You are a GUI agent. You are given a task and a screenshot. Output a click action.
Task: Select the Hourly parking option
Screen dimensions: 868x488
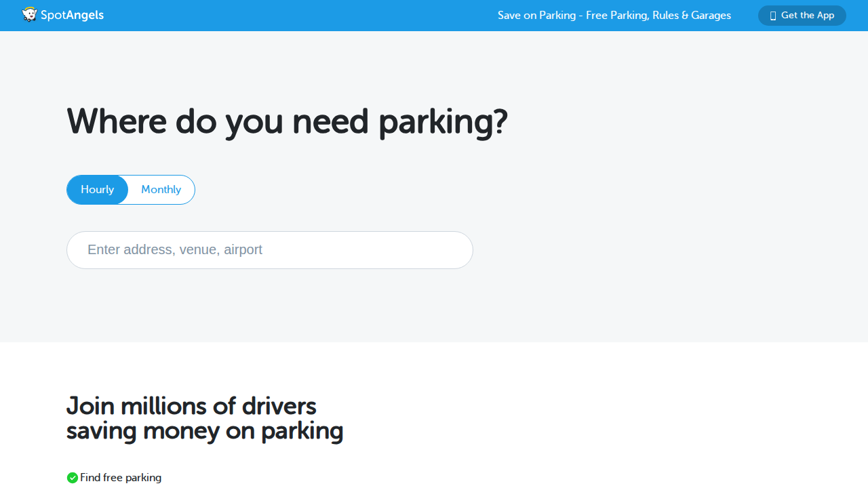98,190
